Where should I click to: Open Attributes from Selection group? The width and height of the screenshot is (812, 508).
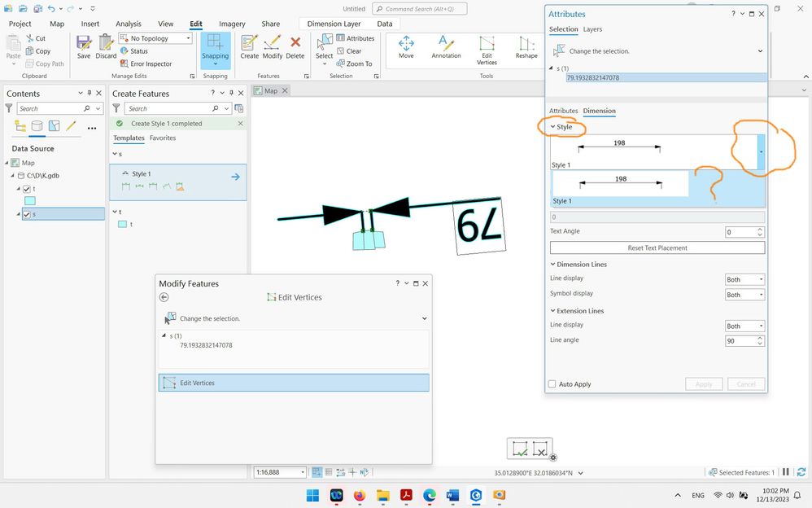[356, 38]
